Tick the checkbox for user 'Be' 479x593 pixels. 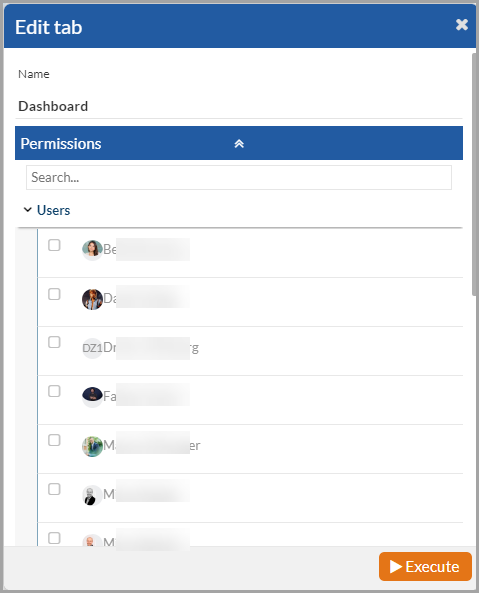pos(54,245)
